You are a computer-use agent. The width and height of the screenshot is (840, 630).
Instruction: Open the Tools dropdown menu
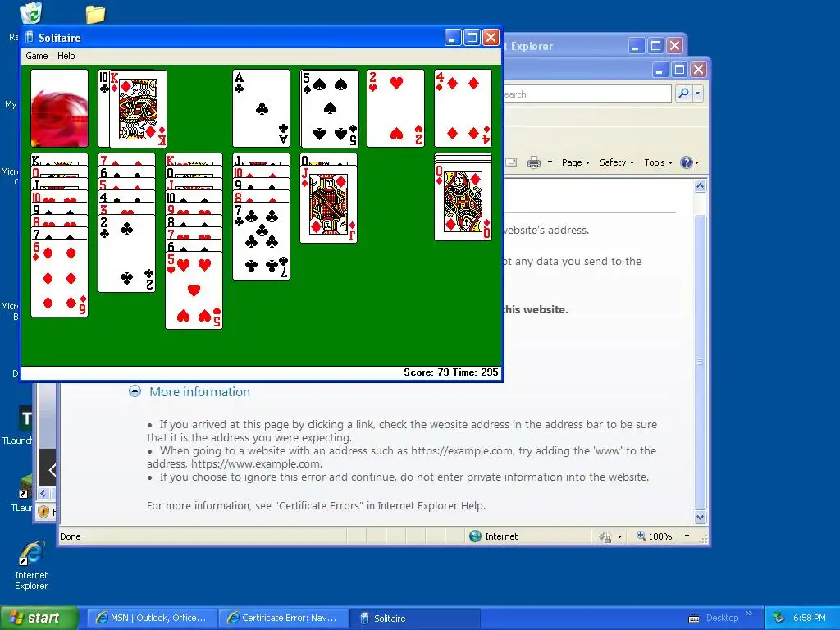(x=658, y=162)
